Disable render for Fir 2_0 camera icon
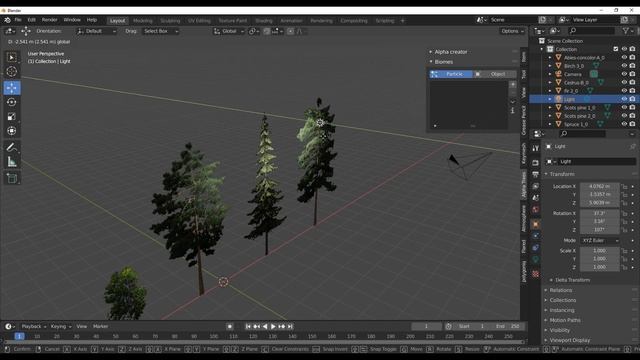Image resolution: width=640 pixels, height=360 pixels. [632, 91]
